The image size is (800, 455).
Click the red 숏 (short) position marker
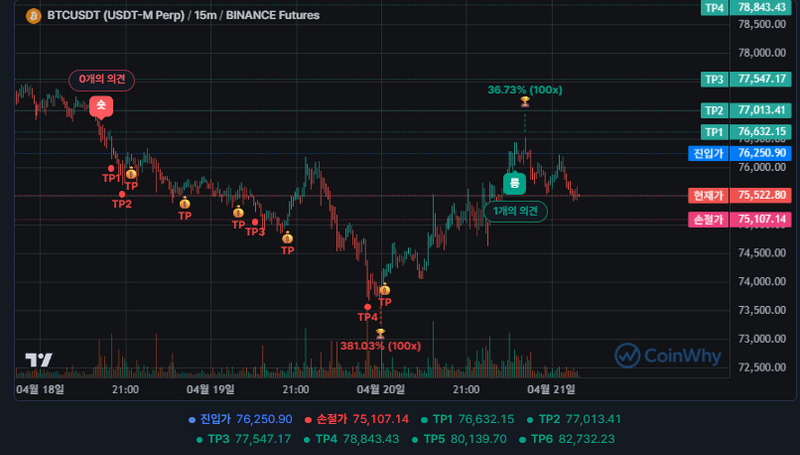[x=100, y=104]
